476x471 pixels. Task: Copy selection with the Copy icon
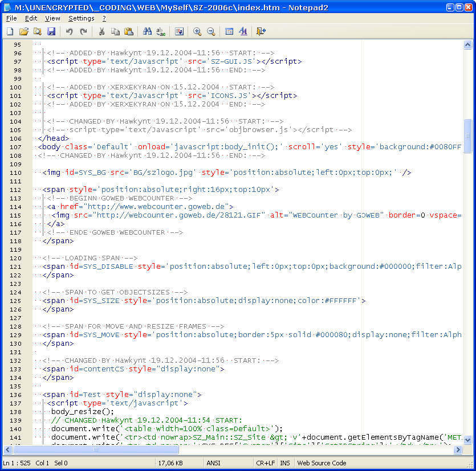pos(115,31)
